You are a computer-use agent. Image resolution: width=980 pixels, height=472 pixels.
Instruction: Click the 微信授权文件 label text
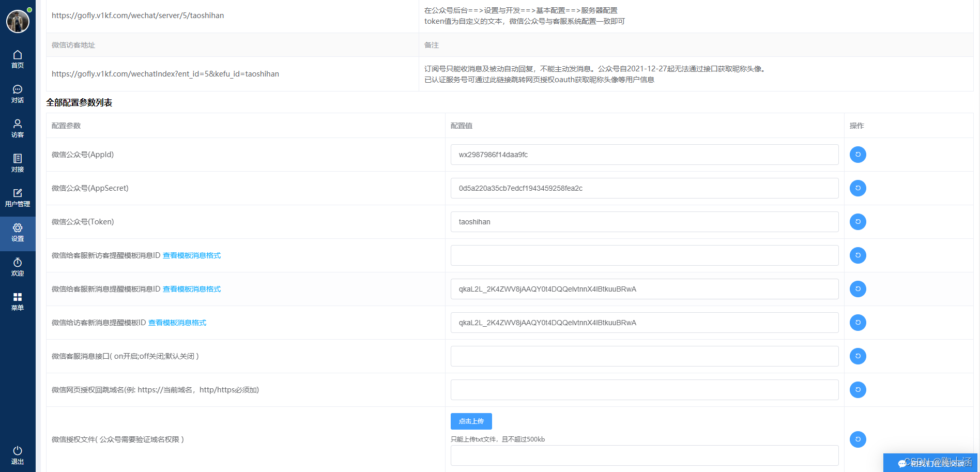coord(118,439)
